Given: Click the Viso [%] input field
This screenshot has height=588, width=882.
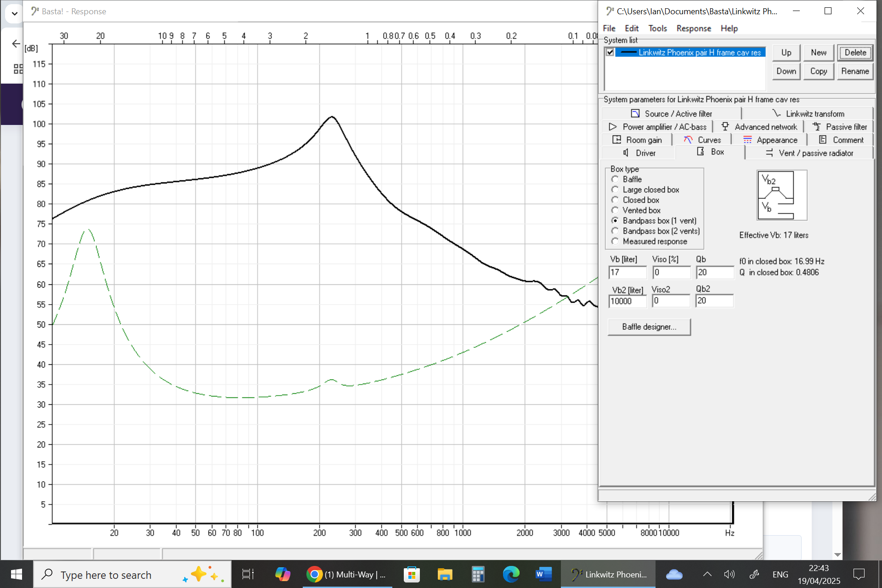Looking at the screenshot, I should 671,272.
